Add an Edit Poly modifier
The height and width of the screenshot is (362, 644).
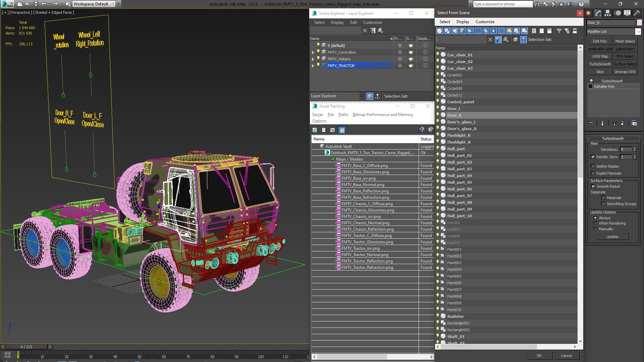click(x=600, y=41)
